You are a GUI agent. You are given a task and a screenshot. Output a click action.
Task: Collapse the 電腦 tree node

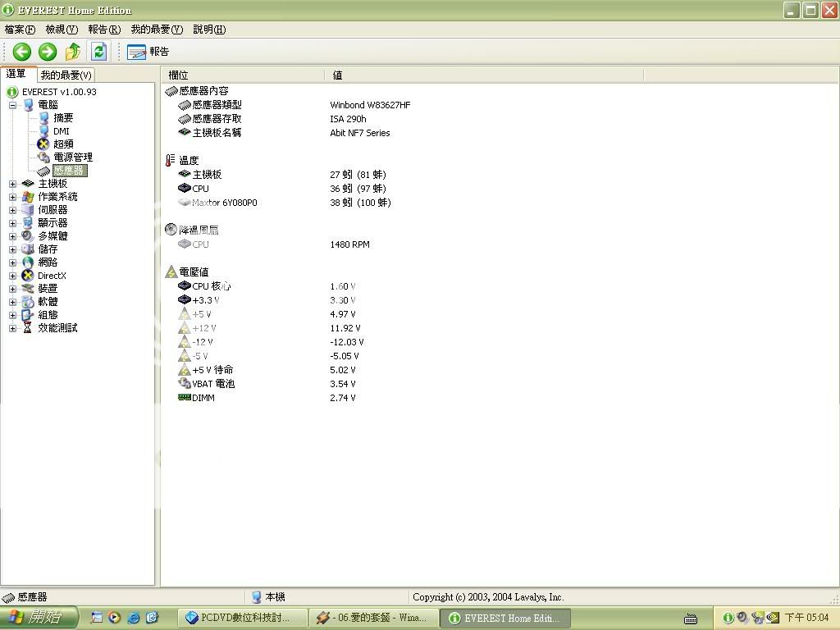coord(13,105)
